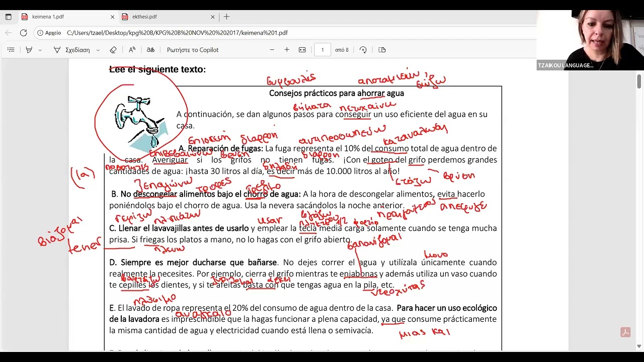
Task: Rotate the PDF page
Action: pos(363,50)
